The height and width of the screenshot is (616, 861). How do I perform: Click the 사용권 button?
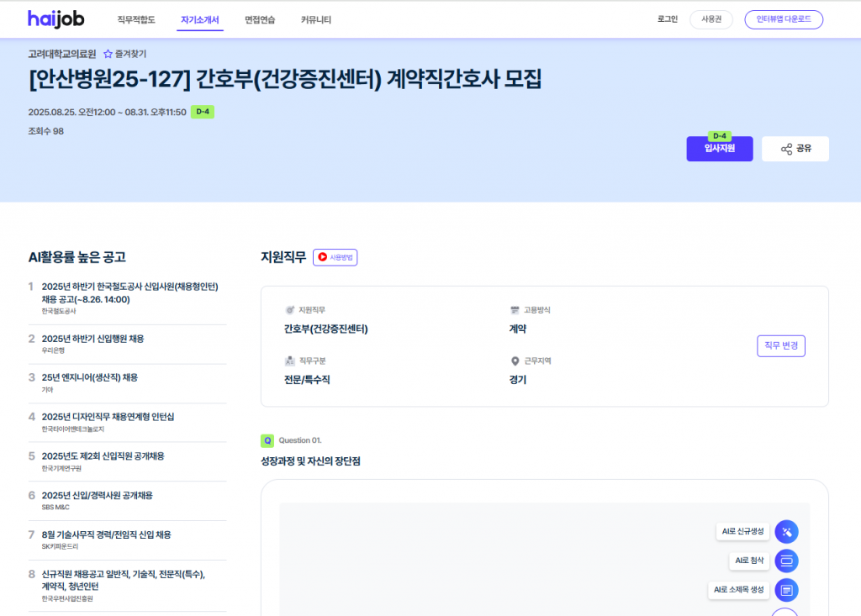711,19
